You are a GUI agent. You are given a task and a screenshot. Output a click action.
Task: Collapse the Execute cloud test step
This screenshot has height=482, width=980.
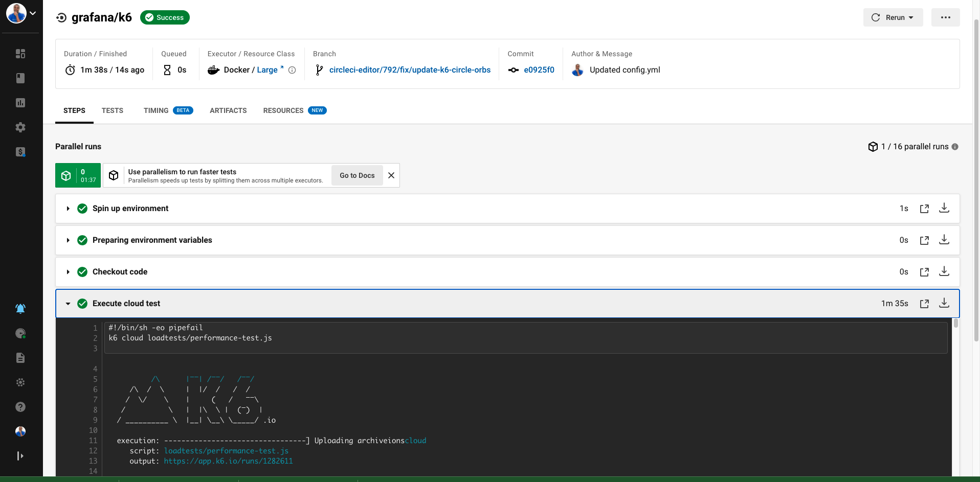tap(68, 303)
